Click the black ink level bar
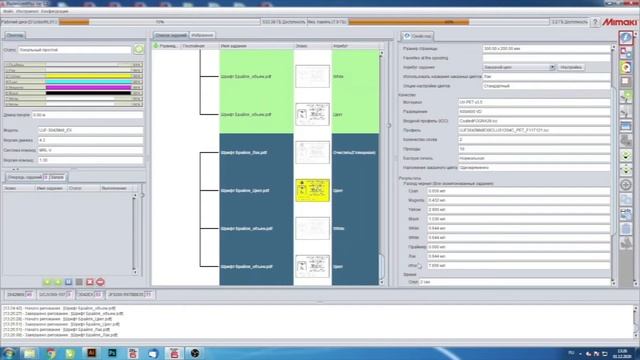 [88, 93]
